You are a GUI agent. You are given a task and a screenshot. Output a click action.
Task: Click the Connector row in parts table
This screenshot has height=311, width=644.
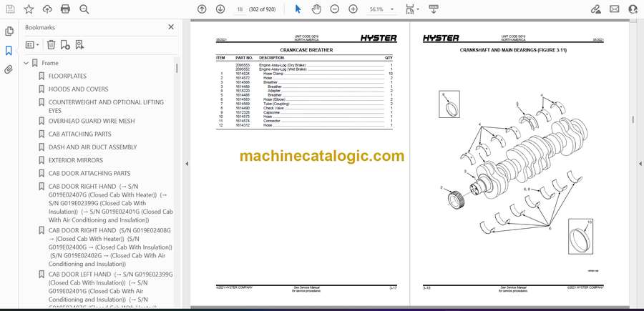pos(304,121)
